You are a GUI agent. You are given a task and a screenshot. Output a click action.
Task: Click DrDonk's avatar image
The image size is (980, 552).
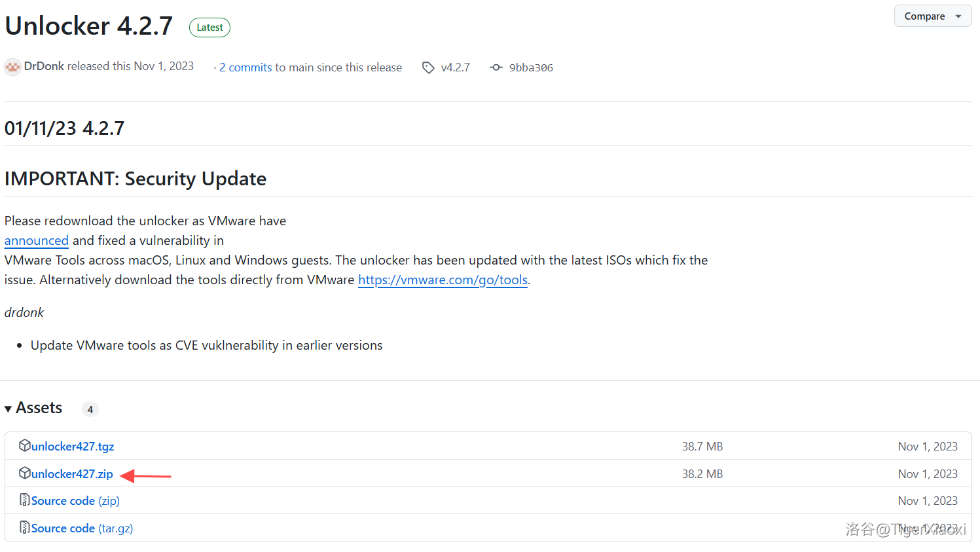pyautogui.click(x=12, y=67)
